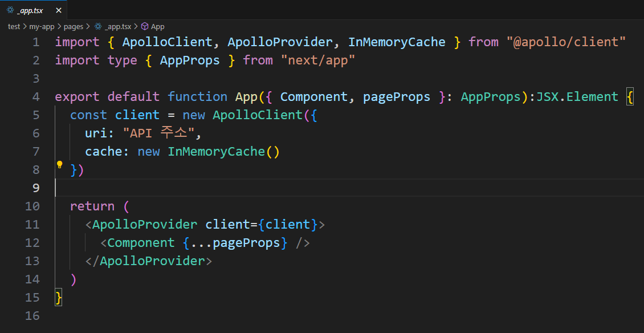This screenshot has height=333, width=644.
Task: Click the 'return' keyword on line 10
Action: click(92, 206)
